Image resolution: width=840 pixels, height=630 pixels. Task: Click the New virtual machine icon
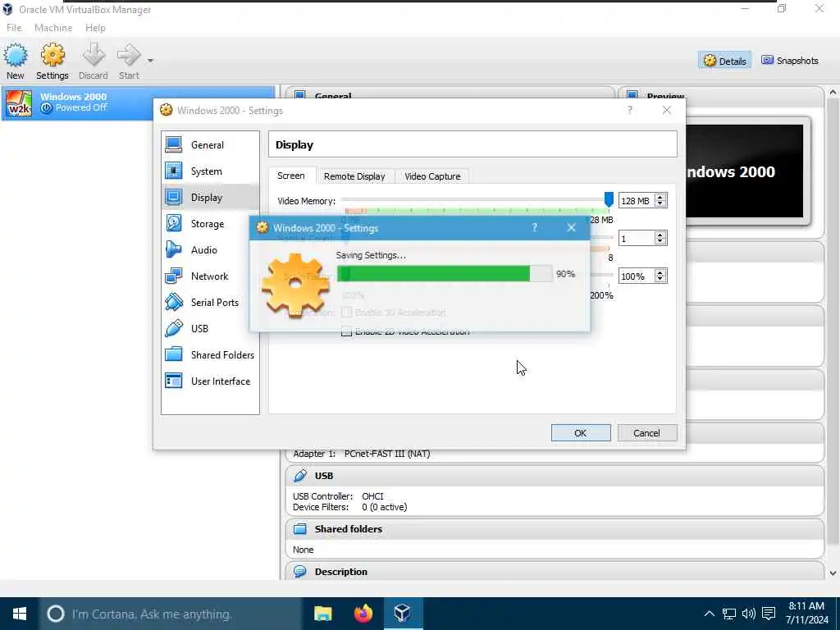pyautogui.click(x=16, y=55)
